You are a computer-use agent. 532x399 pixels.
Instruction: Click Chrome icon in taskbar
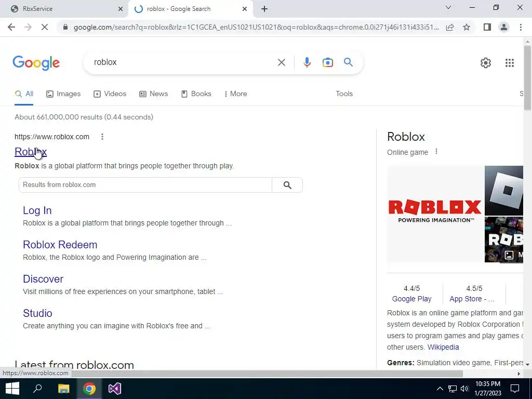[x=89, y=389]
